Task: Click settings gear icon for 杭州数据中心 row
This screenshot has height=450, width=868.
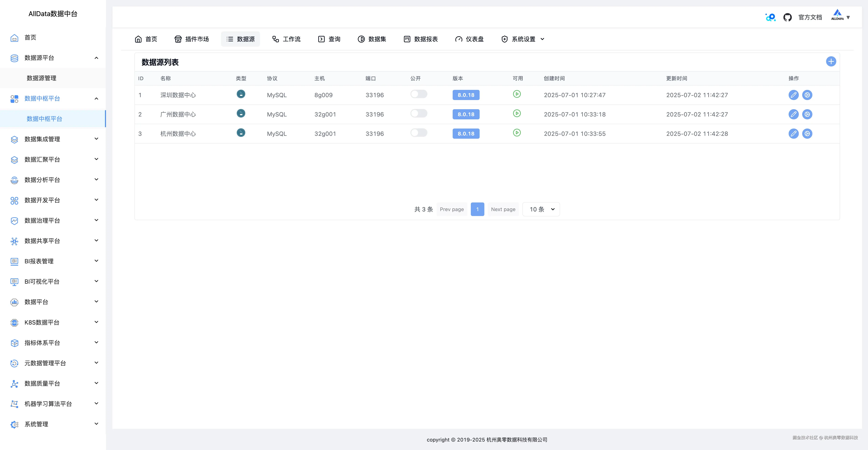Action: pyautogui.click(x=807, y=134)
